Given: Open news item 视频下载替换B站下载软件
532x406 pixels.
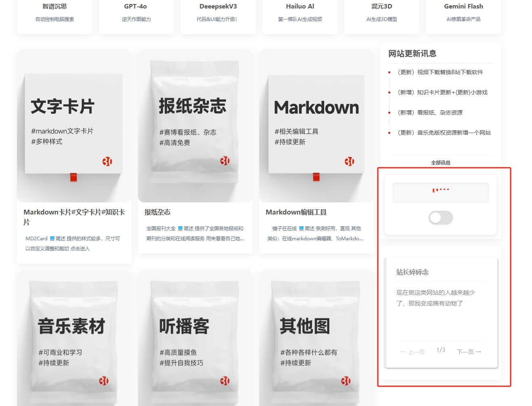Looking at the screenshot, I should [440, 72].
